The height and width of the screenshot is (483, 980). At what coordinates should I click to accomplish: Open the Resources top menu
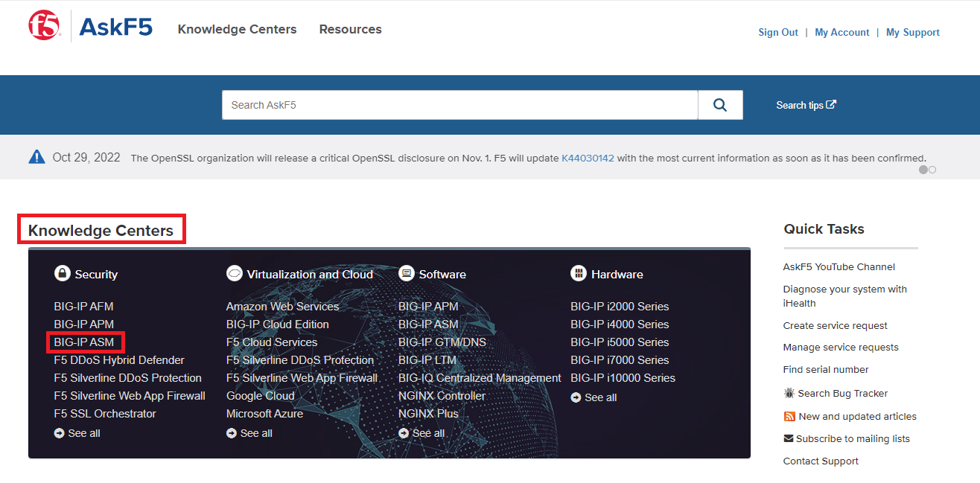click(x=350, y=29)
